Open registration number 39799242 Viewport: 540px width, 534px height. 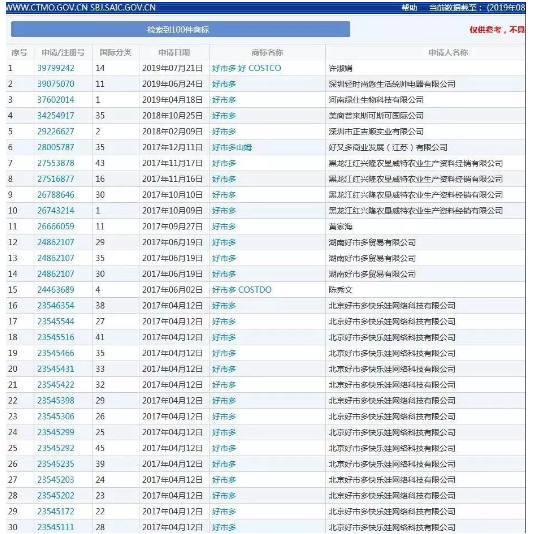point(56,68)
